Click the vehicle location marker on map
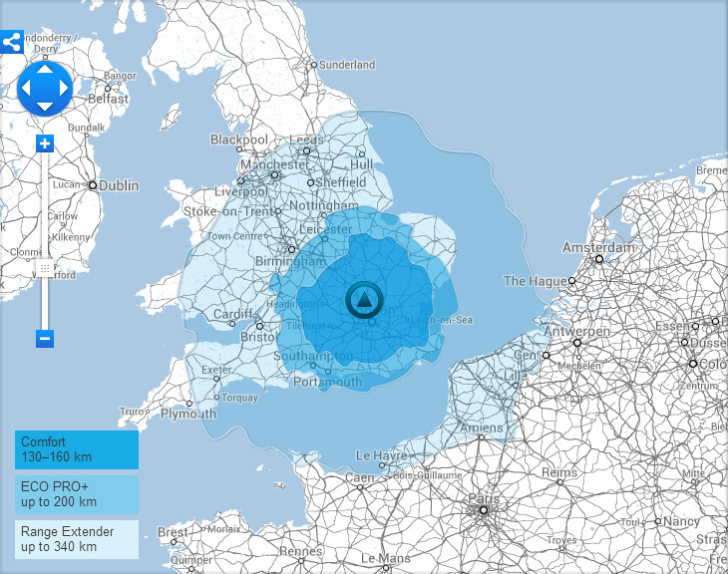The width and height of the screenshot is (728, 574). (x=364, y=300)
